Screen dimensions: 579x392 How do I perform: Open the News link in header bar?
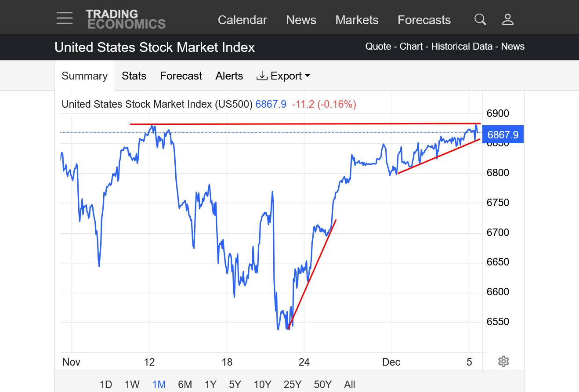tap(513, 47)
